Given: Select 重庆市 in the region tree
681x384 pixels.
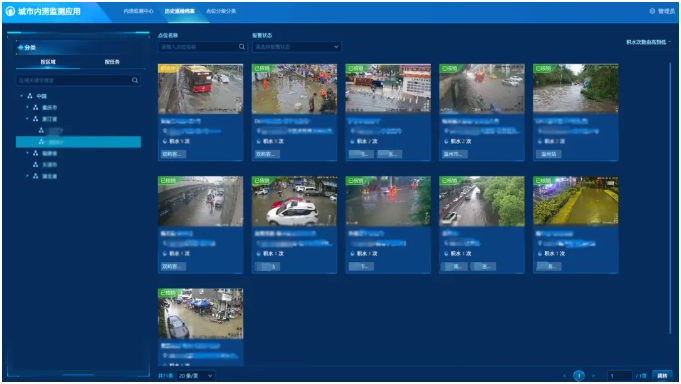Looking at the screenshot, I should point(50,107).
